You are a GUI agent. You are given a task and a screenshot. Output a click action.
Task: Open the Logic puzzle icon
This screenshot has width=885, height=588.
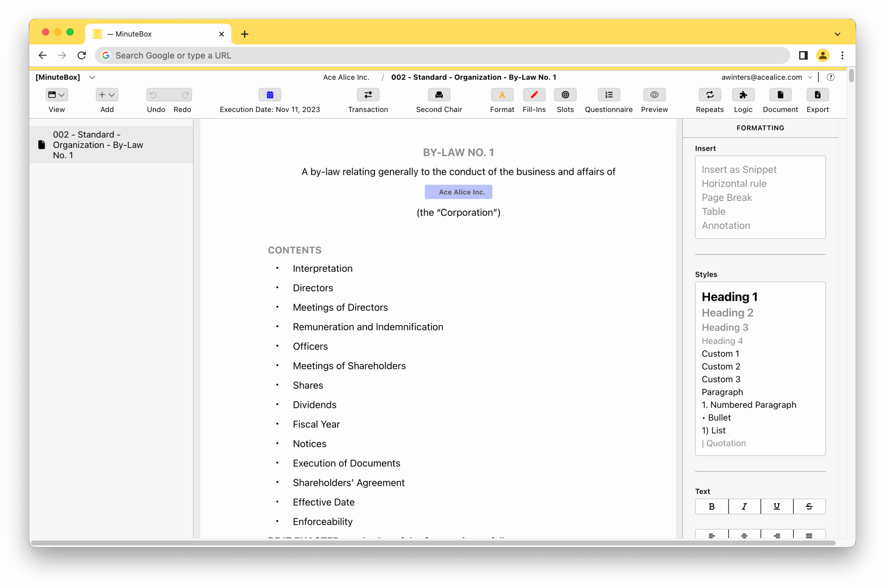(x=743, y=95)
